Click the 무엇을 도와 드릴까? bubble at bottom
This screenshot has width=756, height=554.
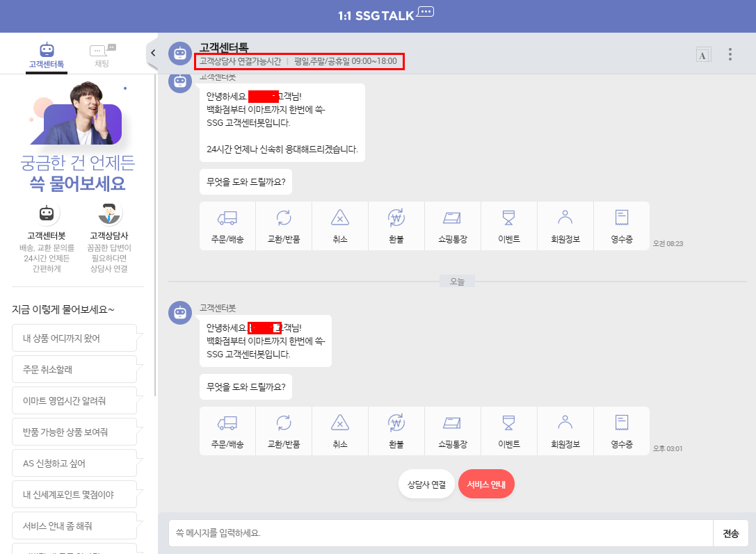coord(246,387)
